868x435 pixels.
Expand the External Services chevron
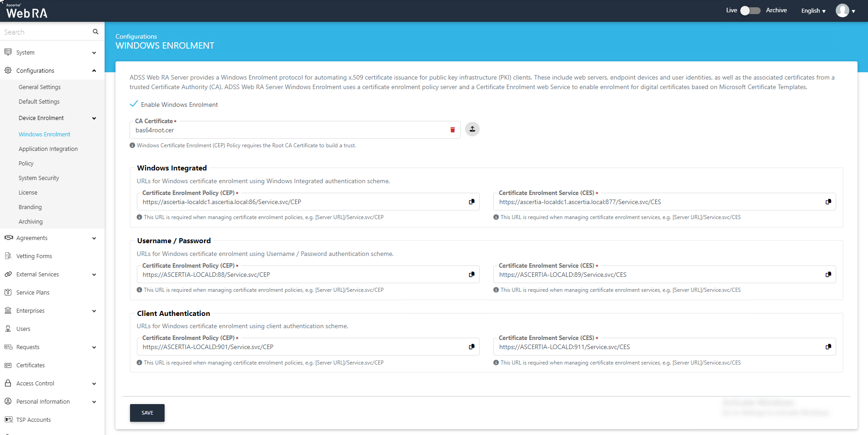coord(94,275)
